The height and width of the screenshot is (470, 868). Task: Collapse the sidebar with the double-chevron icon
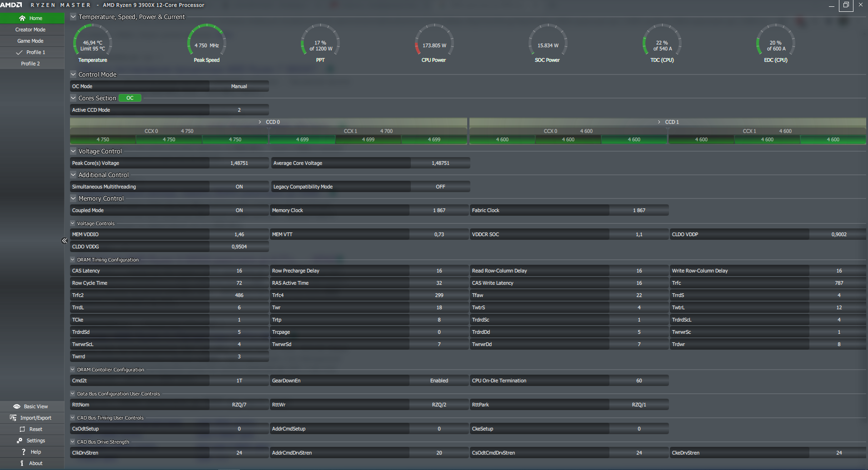click(x=64, y=241)
